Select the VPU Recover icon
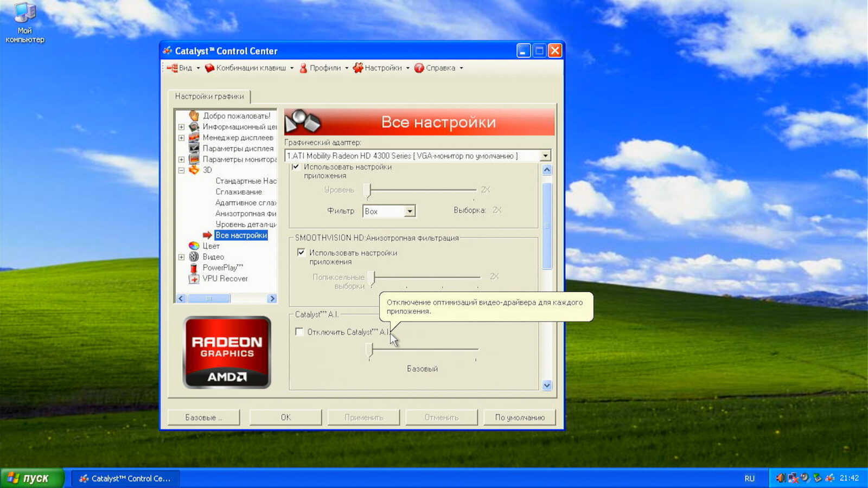The height and width of the screenshot is (488, 868). click(194, 278)
